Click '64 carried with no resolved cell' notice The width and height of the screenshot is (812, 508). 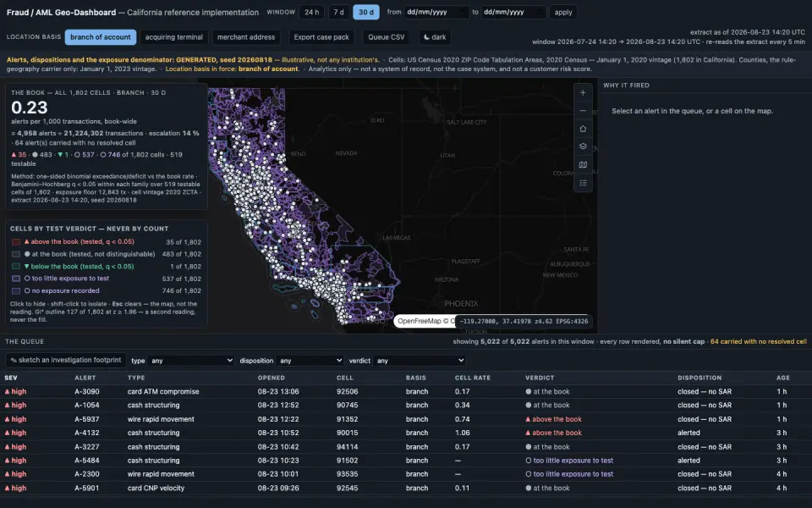coord(758,341)
